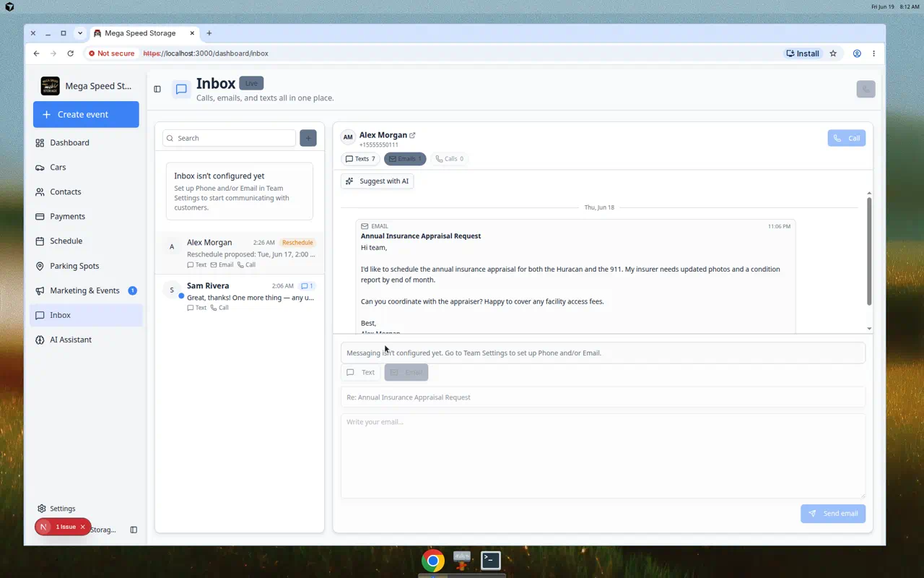Click the browser back arrow
Image resolution: width=924 pixels, height=578 pixels.
(36, 53)
